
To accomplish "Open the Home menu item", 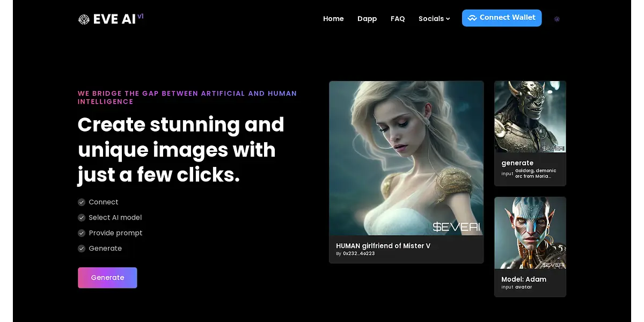I will tap(333, 19).
